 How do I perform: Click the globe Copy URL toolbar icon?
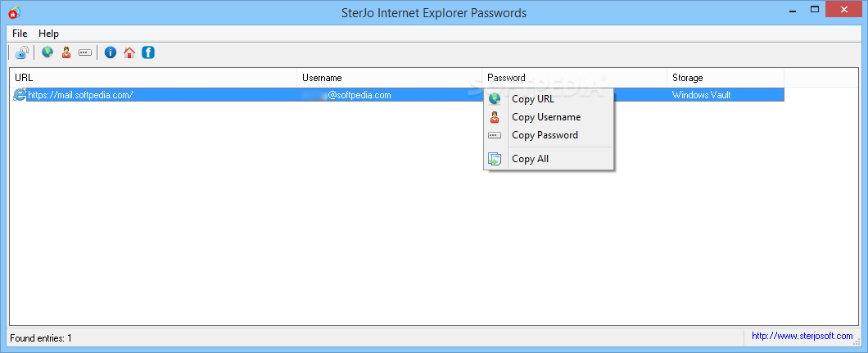[x=47, y=52]
